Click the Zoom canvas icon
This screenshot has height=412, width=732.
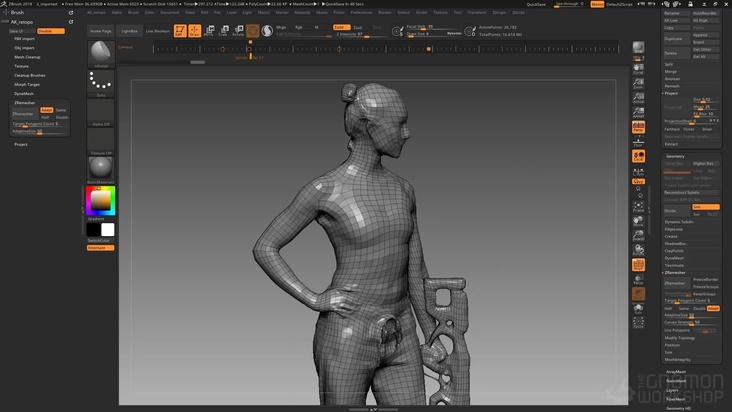pos(638,84)
